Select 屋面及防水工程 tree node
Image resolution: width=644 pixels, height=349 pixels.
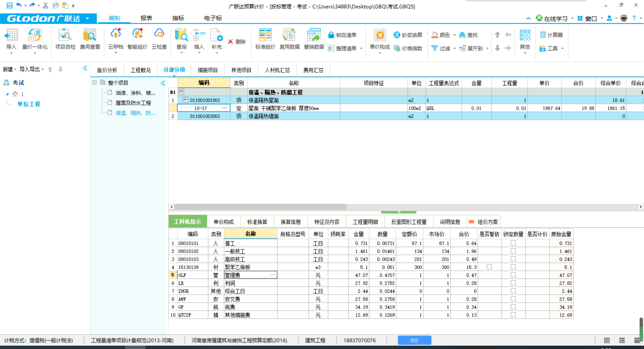(x=133, y=103)
